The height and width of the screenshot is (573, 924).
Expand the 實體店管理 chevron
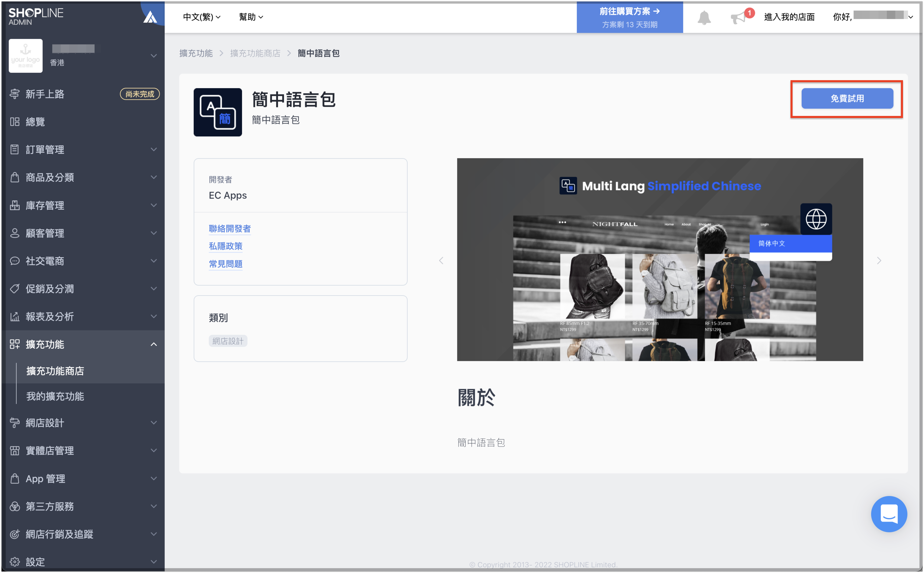[154, 451]
